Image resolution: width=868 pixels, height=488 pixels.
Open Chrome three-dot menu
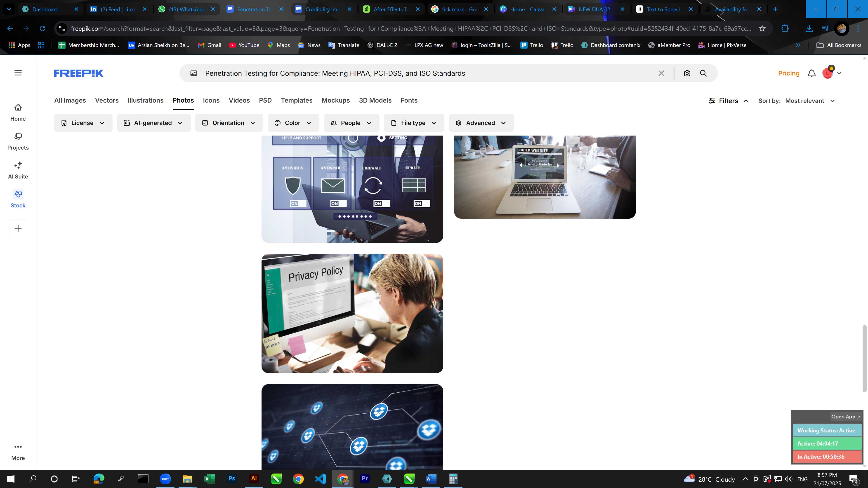pos(858,29)
